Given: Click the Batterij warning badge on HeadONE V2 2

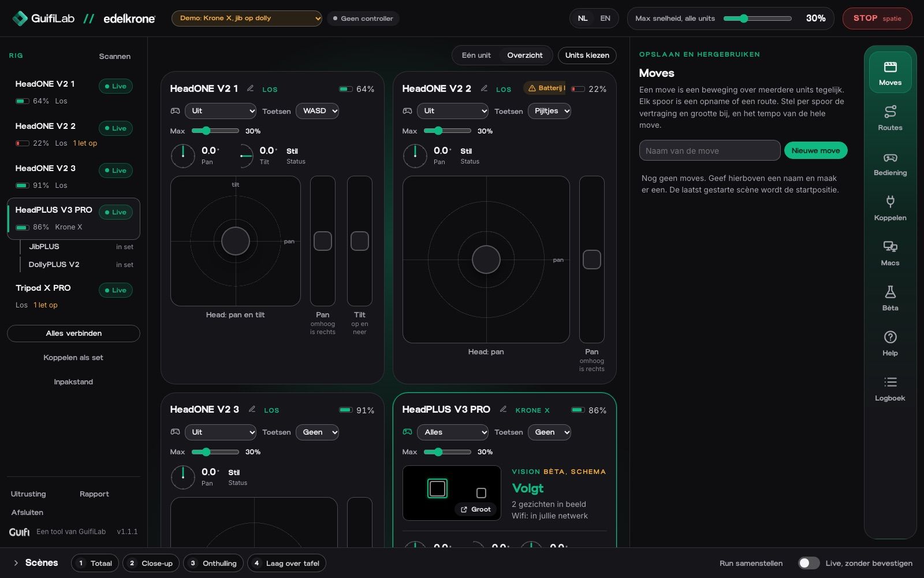Looking at the screenshot, I should (545, 88).
